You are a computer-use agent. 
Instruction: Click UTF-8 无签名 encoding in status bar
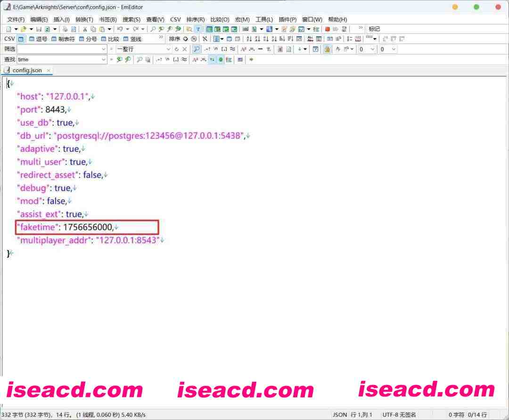click(399, 415)
